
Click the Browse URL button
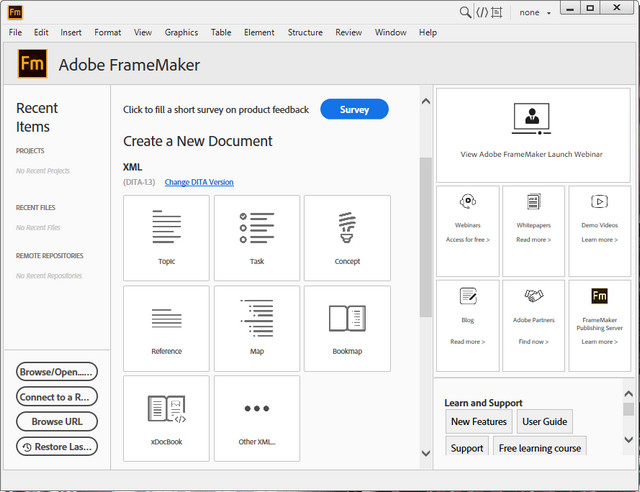point(57,421)
